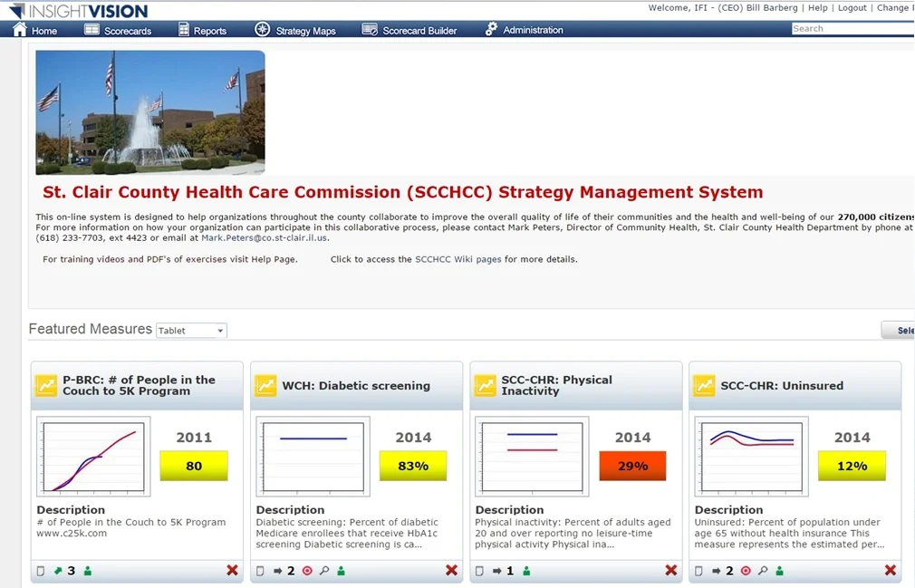
Task: Expand the Featured Measures Tablet dropdown
Action: pyautogui.click(x=191, y=330)
